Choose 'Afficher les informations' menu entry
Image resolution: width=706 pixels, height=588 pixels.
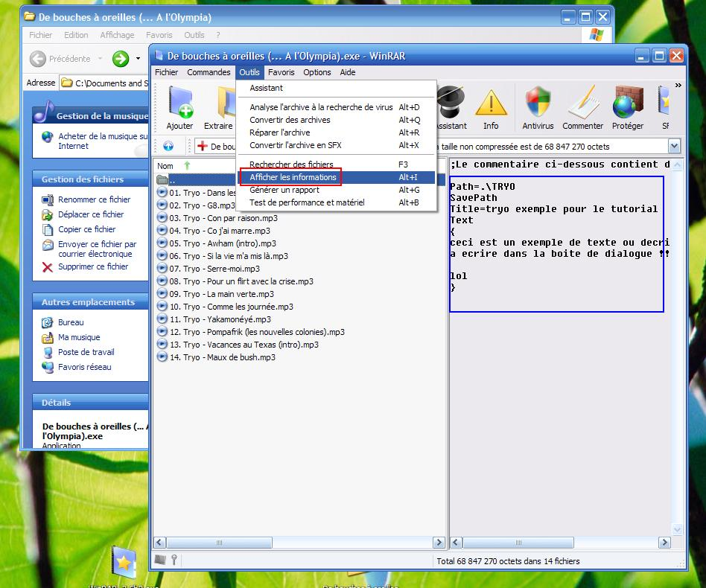pos(292,177)
